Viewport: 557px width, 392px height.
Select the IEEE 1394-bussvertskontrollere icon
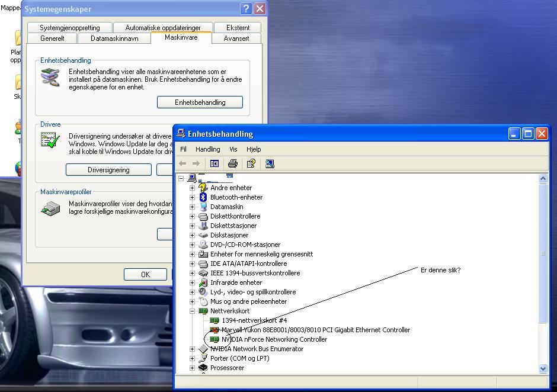[x=203, y=273]
